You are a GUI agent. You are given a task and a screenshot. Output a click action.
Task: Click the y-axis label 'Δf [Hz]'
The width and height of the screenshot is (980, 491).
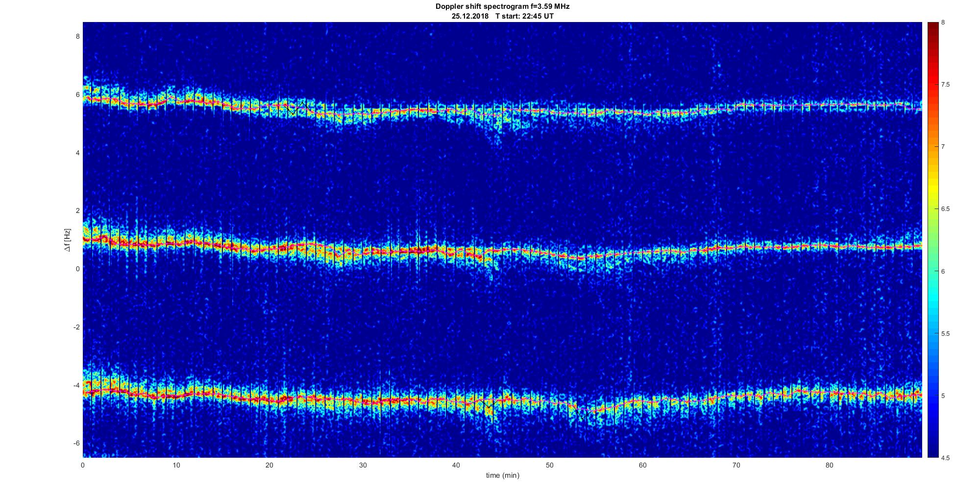(x=68, y=240)
